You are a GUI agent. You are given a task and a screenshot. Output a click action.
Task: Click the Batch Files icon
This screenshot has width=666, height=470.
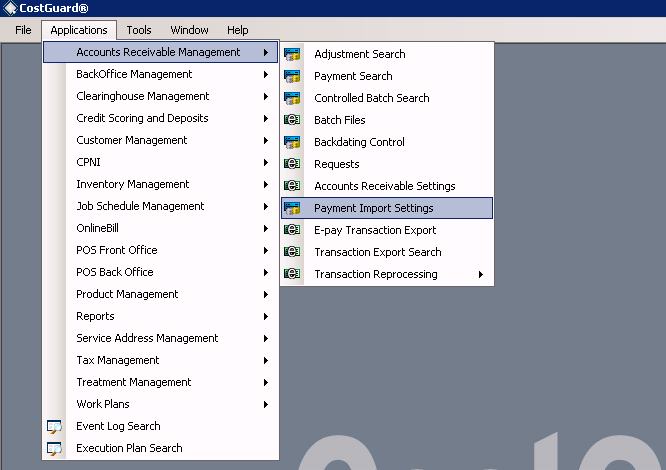[292, 120]
